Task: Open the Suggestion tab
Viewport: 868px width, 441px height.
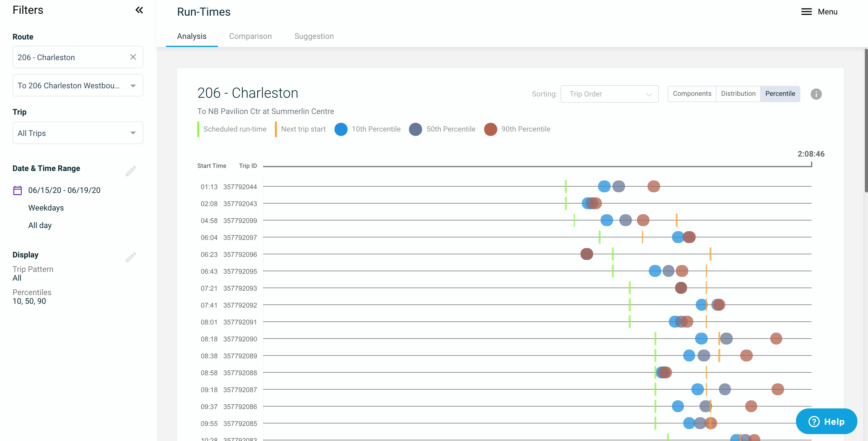Action: tap(314, 36)
